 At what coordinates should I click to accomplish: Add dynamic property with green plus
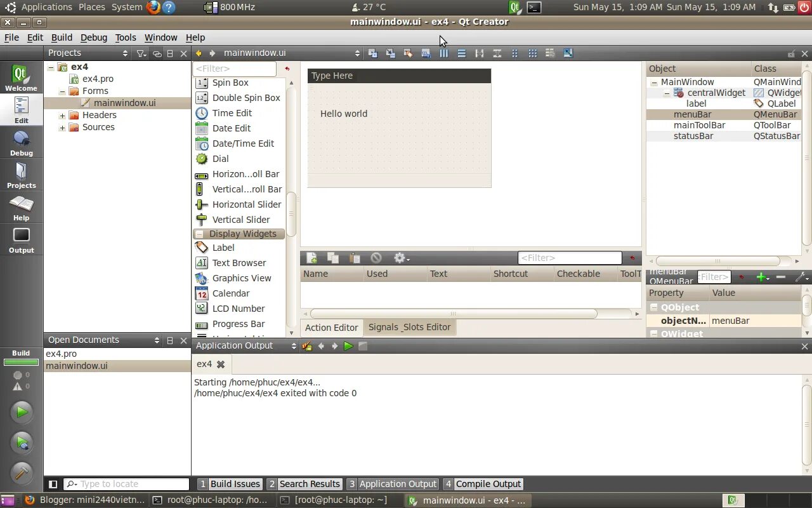(763, 277)
